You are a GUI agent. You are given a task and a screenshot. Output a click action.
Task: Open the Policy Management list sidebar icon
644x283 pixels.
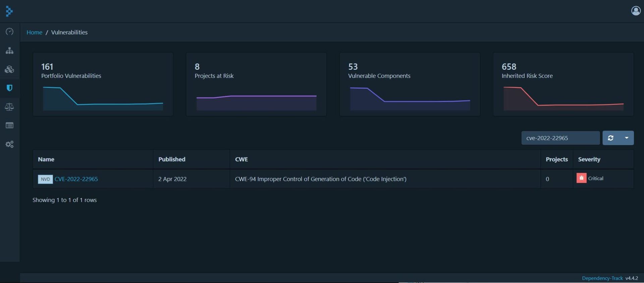[9, 126]
